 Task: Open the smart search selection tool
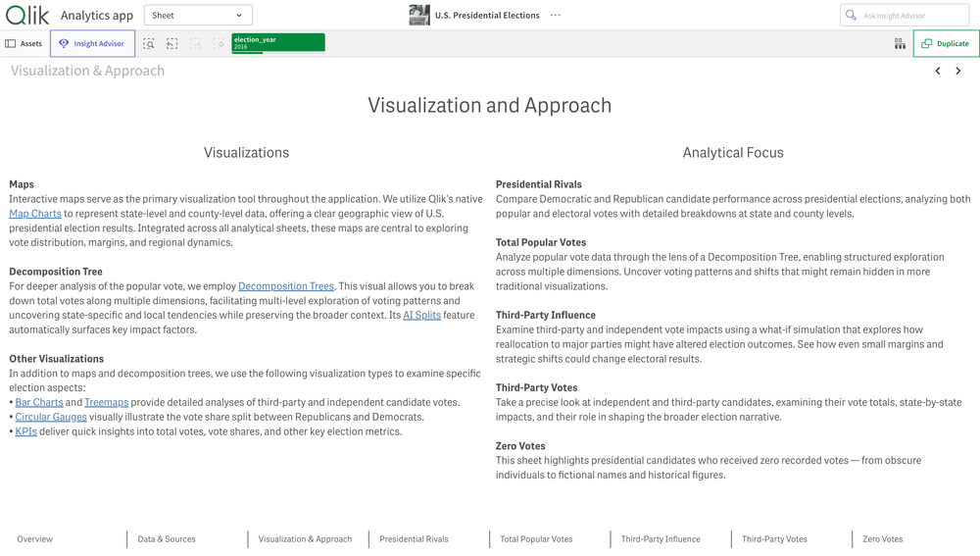[x=149, y=44]
